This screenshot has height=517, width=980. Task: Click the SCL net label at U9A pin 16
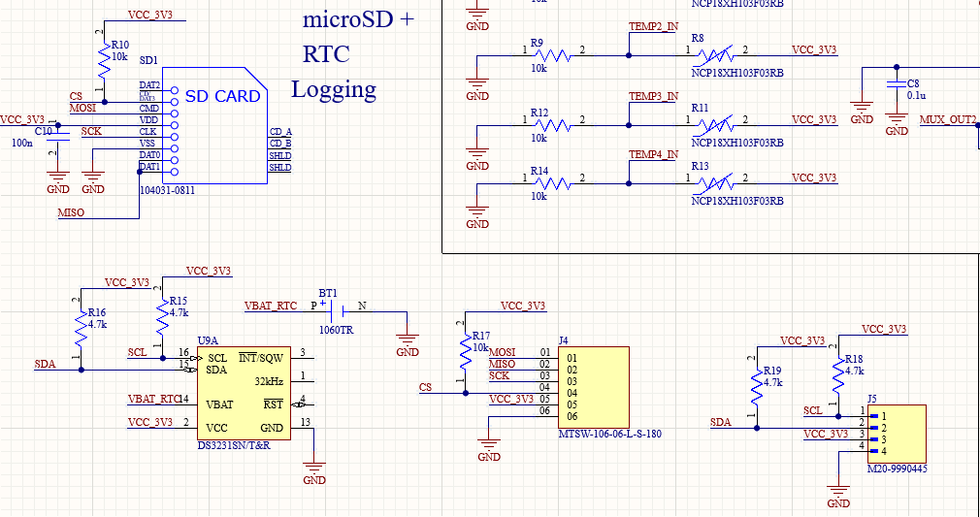pyautogui.click(x=137, y=352)
